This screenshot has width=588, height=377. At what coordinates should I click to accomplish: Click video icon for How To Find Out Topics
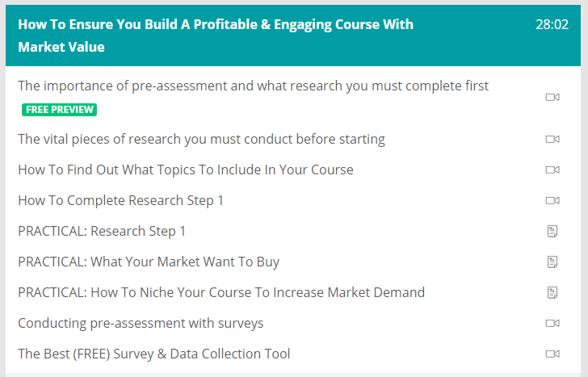tap(552, 170)
